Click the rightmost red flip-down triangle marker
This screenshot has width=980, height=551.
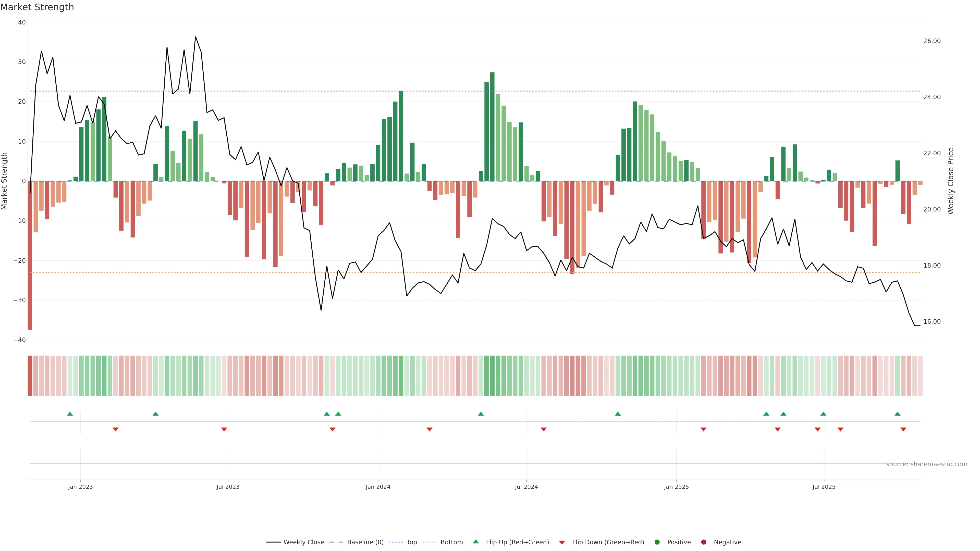[x=903, y=429]
